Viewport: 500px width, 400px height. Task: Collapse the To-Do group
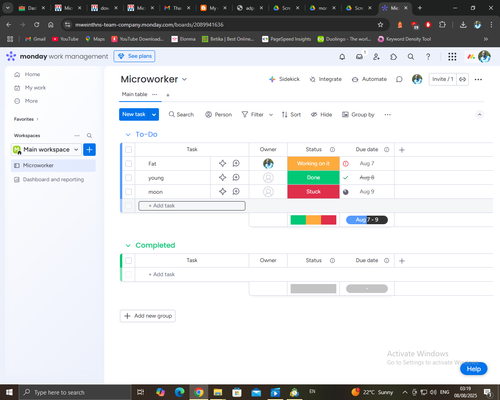(128, 135)
